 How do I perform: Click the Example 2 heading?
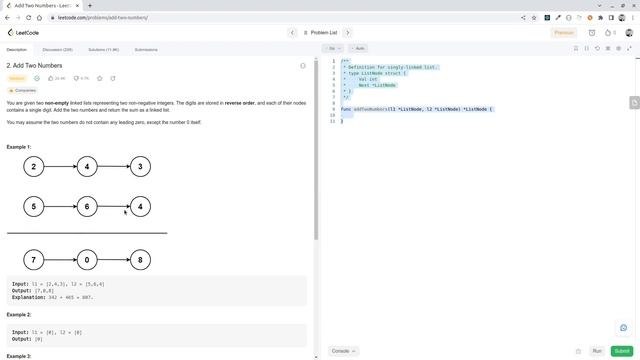[x=19, y=315]
